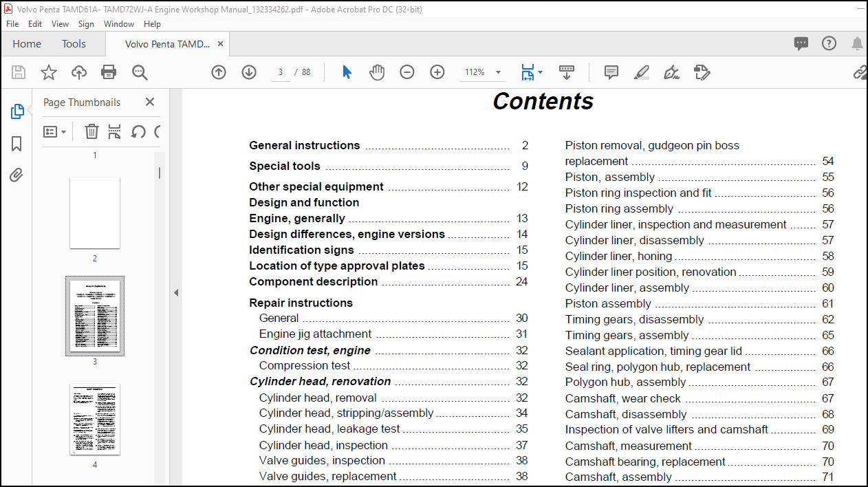
Task: Click the 'General instructions' contents entry
Action: (x=389, y=145)
